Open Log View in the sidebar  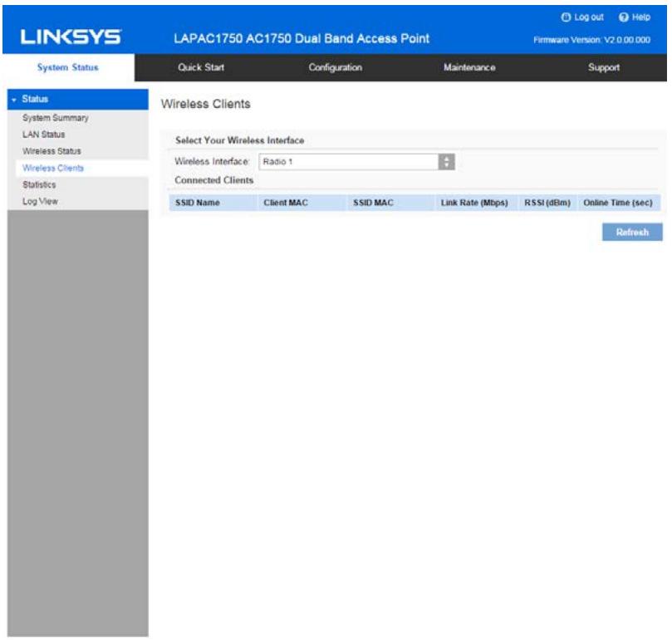tap(40, 202)
